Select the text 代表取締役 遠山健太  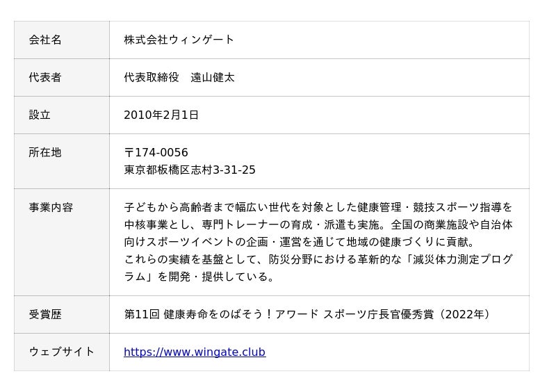(179, 78)
